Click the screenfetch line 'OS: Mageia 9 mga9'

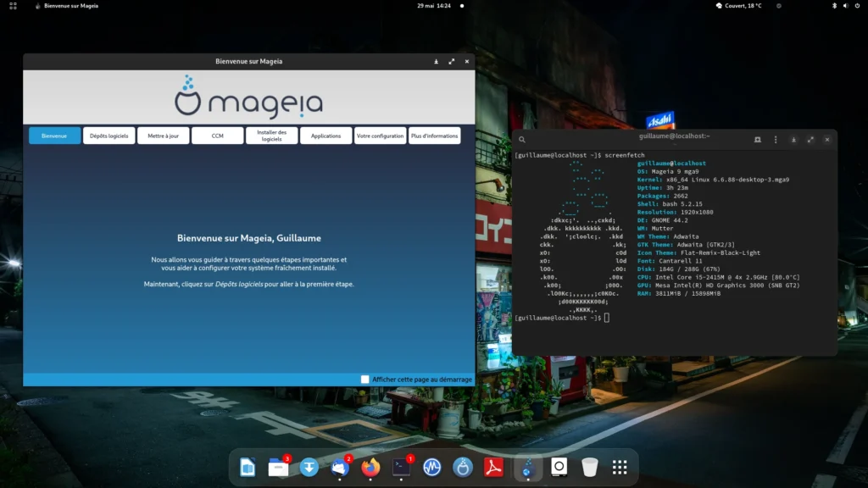click(668, 171)
